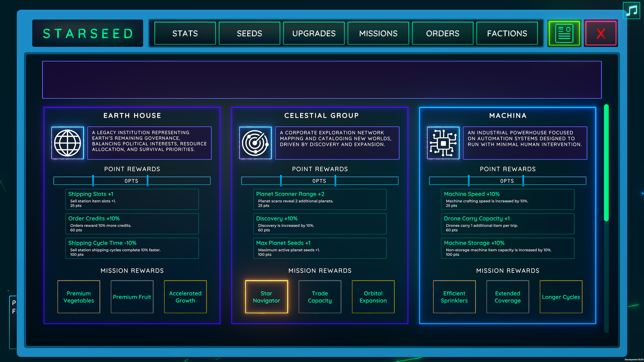Select the Orbital Expansion reward
644x362 pixels.
pos(373,297)
